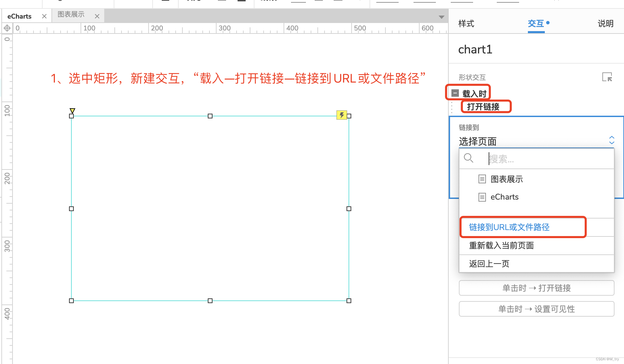This screenshot has height=364, width=624.
Task: Click the rectangle's left-middle resize handle
Action: tap(71, 209)
